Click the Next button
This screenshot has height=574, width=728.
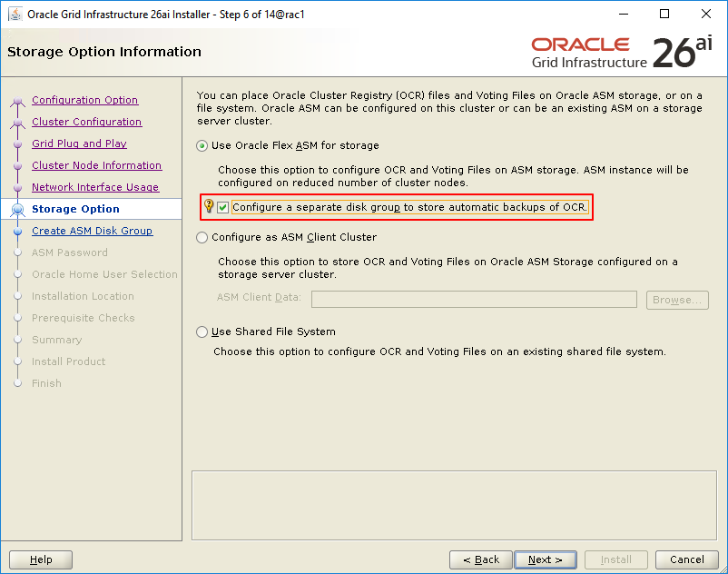coord(545,559)
